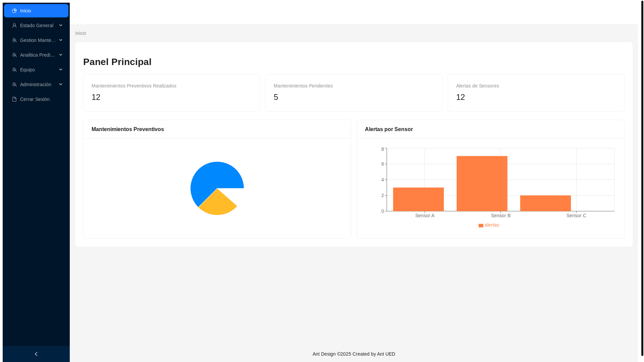Open the Gestion Mante… menu
Screen dimensions: 644x362
pos(36,40)
